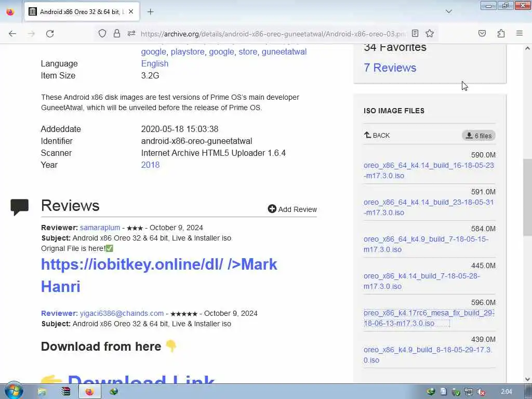Open the store topic link

[248, 51]
